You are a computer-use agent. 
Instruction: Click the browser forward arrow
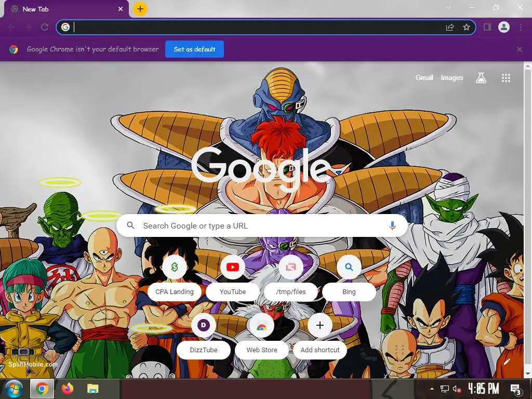[x=28, y=27]
